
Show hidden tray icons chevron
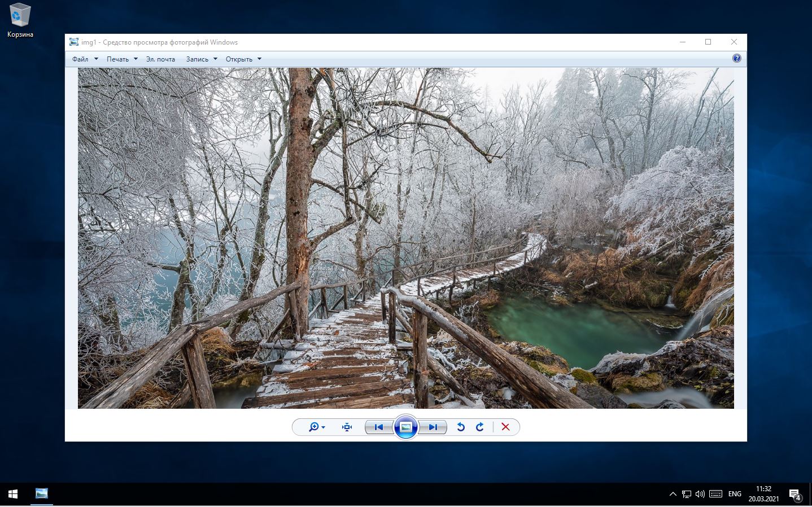(x=673, y=494)
